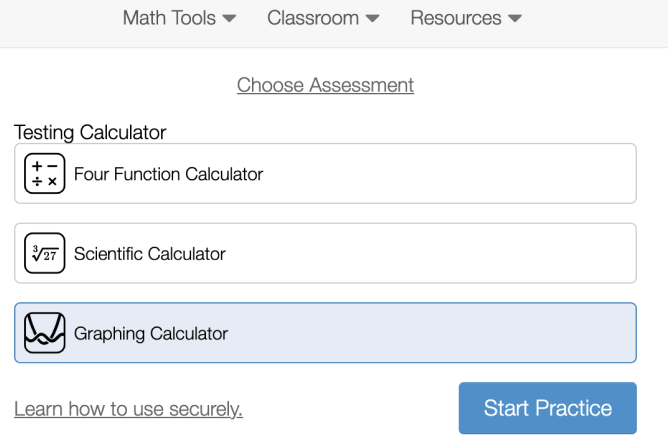Click the arrow next to Classroom
This screenshot has width=668, height=445.
[x=373, y=19]
